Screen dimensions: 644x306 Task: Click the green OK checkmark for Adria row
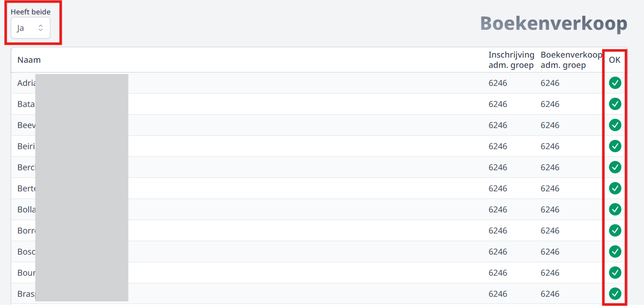[615, 83]
